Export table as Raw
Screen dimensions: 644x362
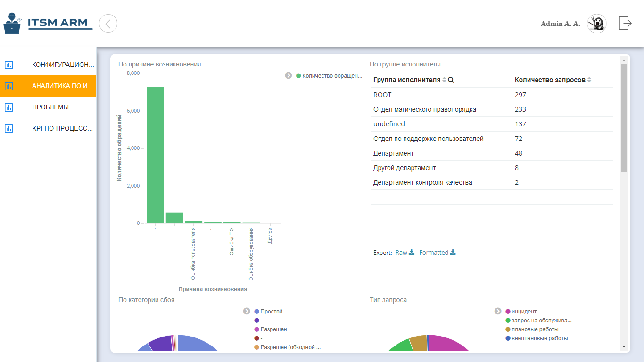(405, 252)
